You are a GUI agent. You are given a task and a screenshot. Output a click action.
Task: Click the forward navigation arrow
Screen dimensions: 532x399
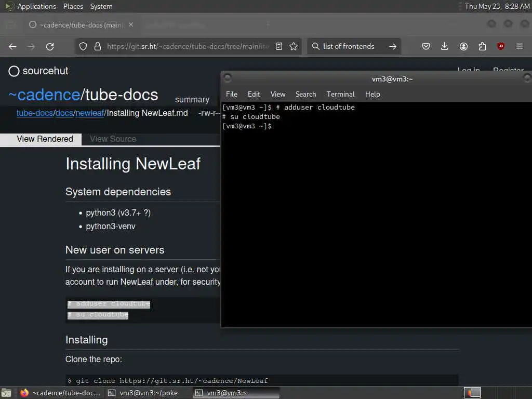pyautogui.click(x=31, y=46)
